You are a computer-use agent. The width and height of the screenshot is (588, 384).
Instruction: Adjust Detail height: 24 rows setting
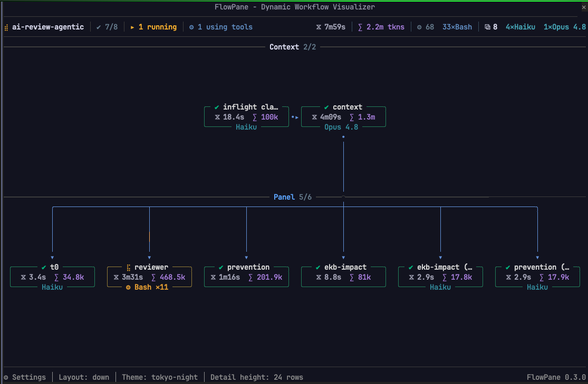pos(256,377)
